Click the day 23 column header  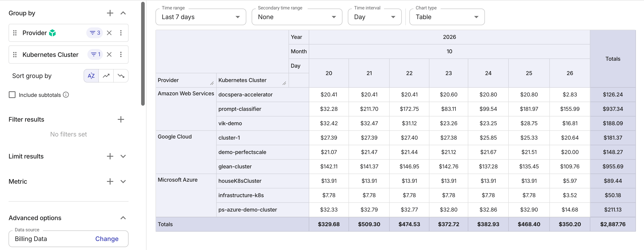coord(449,73)
